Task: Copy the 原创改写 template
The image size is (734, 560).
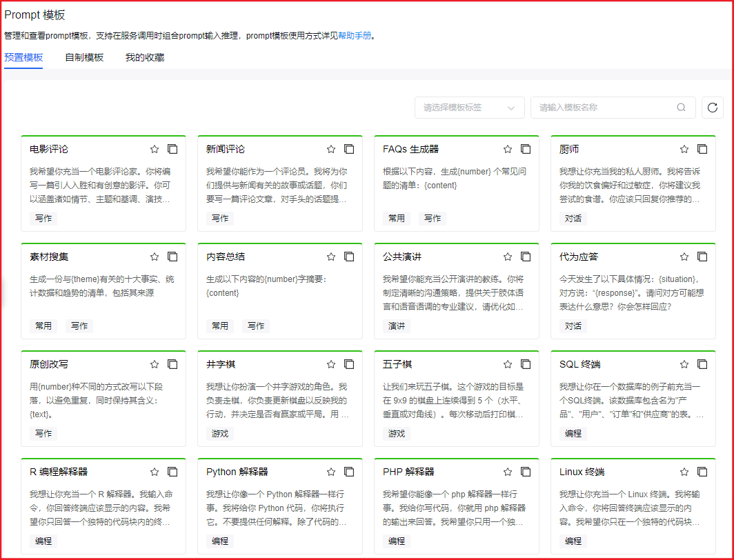Action: (172, 364)
